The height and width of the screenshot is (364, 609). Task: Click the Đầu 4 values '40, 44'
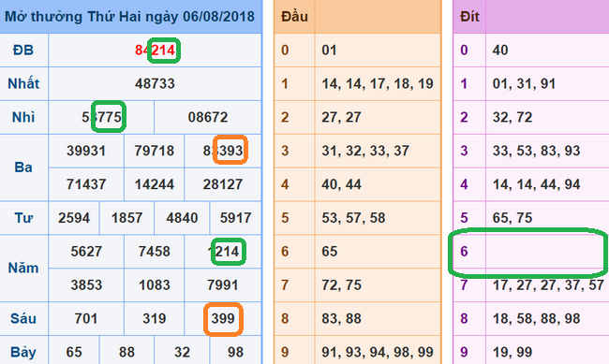(341, 184)
